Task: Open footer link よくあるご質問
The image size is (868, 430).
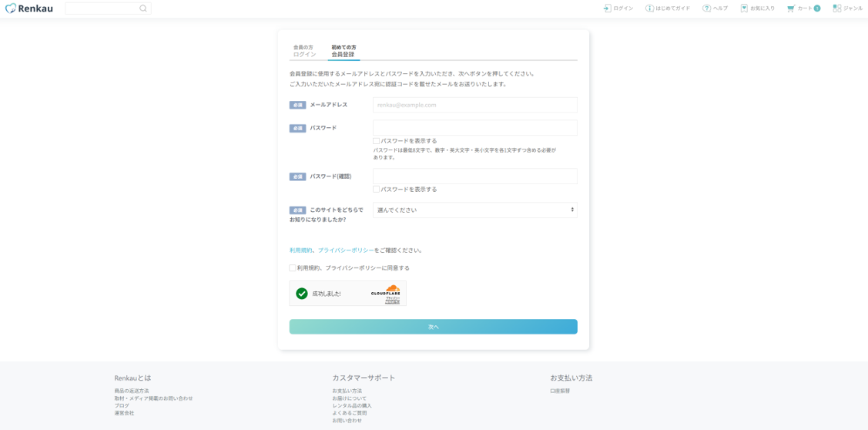Action: tap(350, 413)
